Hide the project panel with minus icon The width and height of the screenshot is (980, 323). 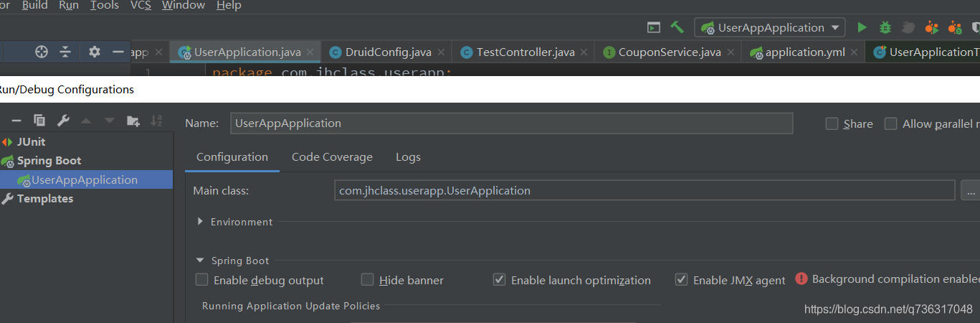tap(118, 52)
